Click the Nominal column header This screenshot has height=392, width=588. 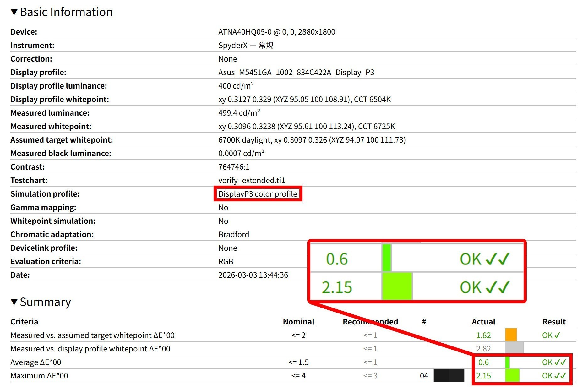[298, 322]
